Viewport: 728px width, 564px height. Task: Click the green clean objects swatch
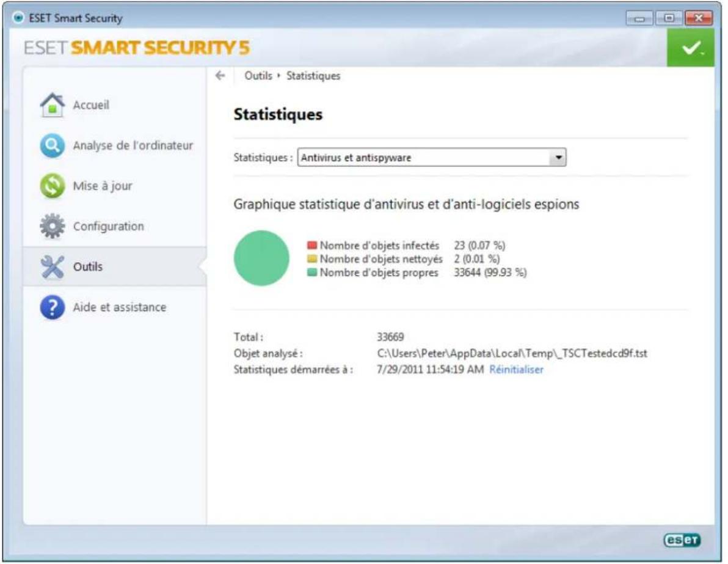pyautogui.click(x=312, y=273)
